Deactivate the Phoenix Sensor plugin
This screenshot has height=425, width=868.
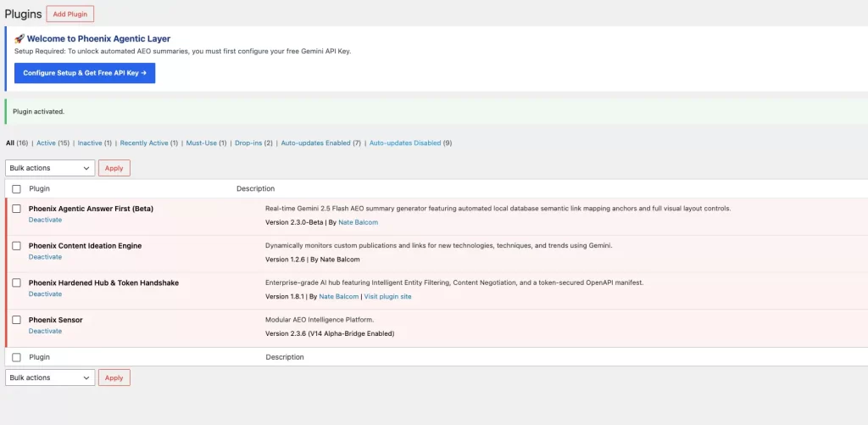tap(46, 332)
